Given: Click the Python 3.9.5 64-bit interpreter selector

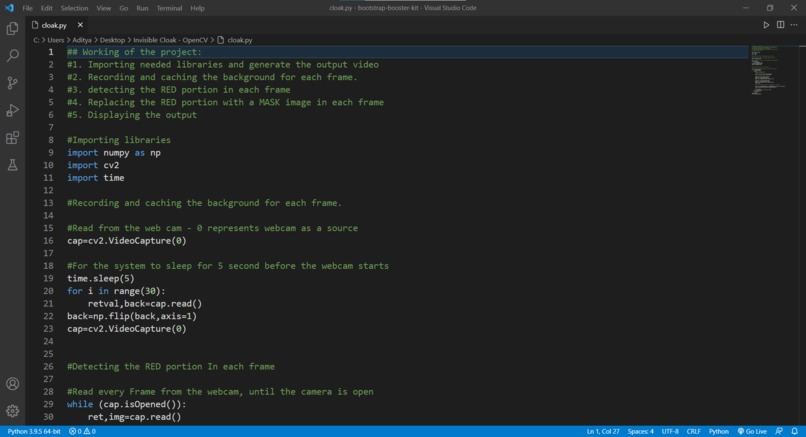Looking at the screenshot, I should tap(34, 431).
